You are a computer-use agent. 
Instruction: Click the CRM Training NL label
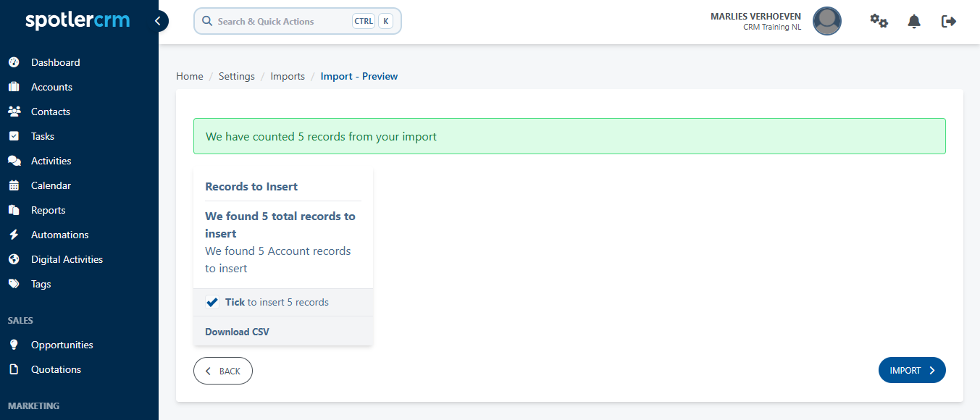point(772,28)
